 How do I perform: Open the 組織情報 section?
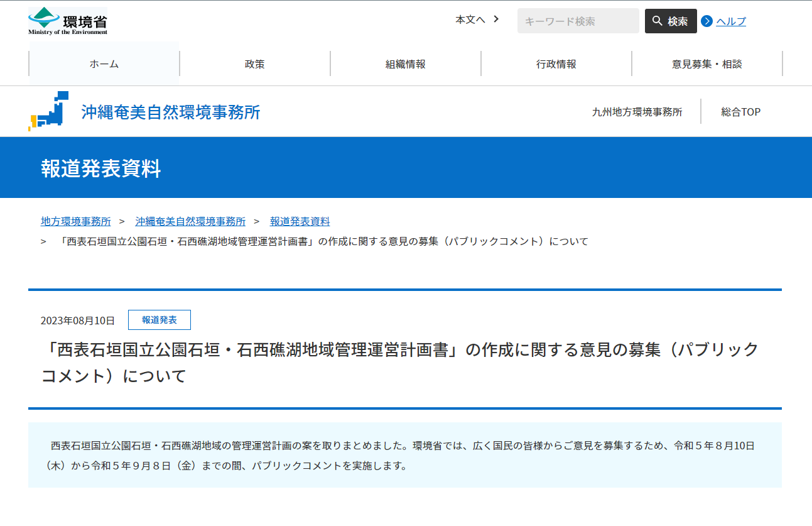(405, 63)
